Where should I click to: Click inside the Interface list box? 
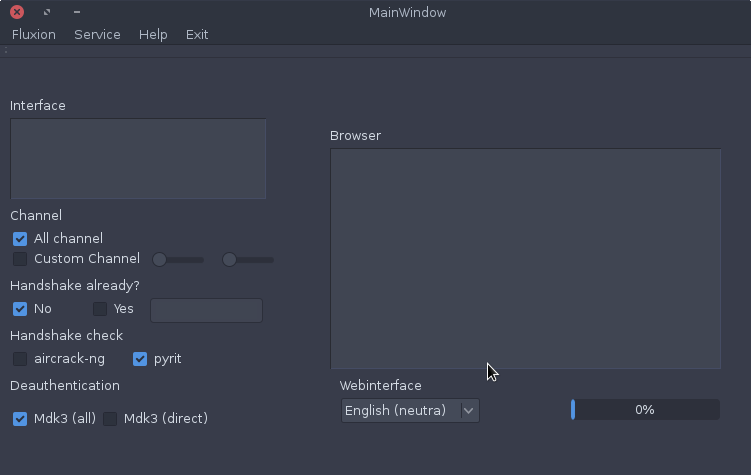[138, 158]
